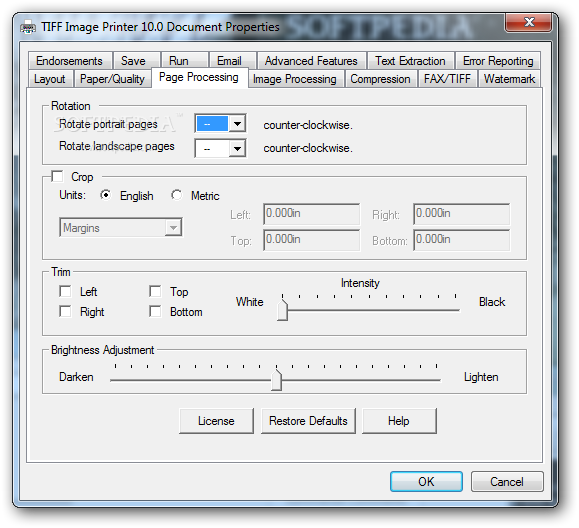
Task: Click the Brightness Adjustment slider thumb
Action: point(276,380)
